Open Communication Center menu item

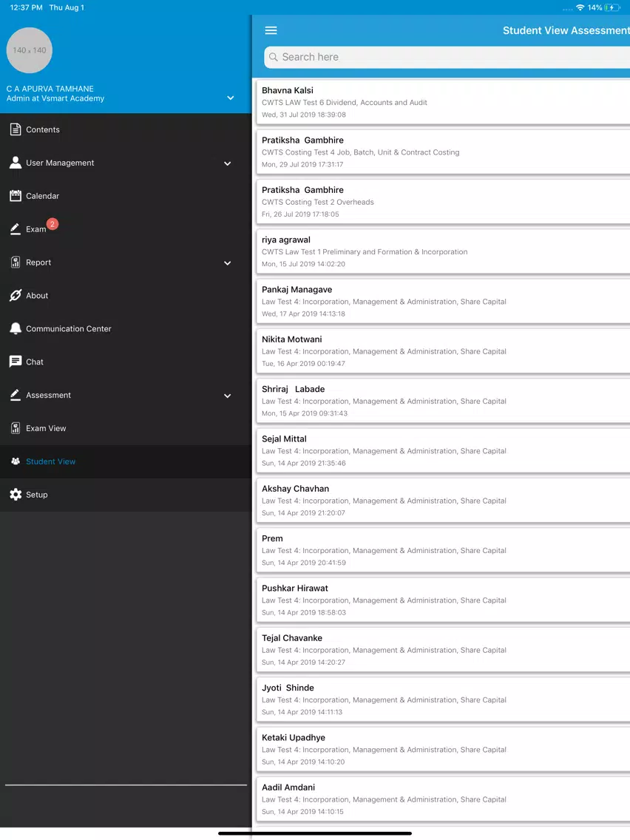[x=126, y=329]
